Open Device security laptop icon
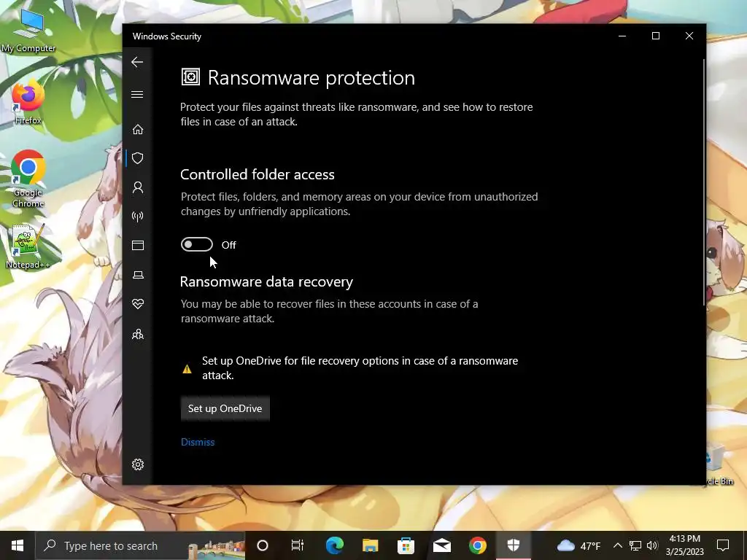The width and height of the screenshot is (747, 560). (138, 275)
